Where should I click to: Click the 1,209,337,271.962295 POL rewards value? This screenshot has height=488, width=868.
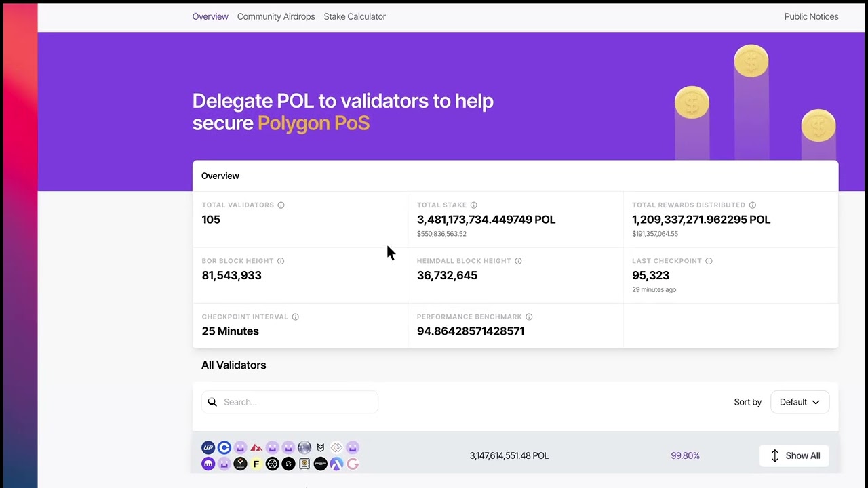[701, 220]
